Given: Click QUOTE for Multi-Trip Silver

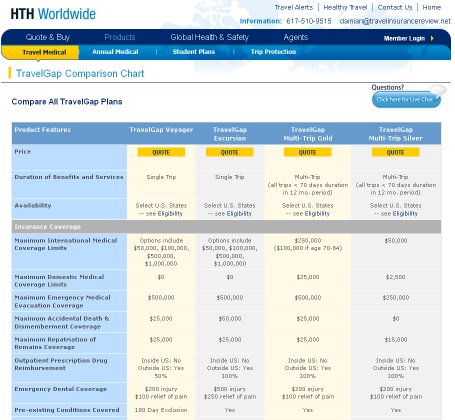Looking at the screenshot, I should pos(395,152).
